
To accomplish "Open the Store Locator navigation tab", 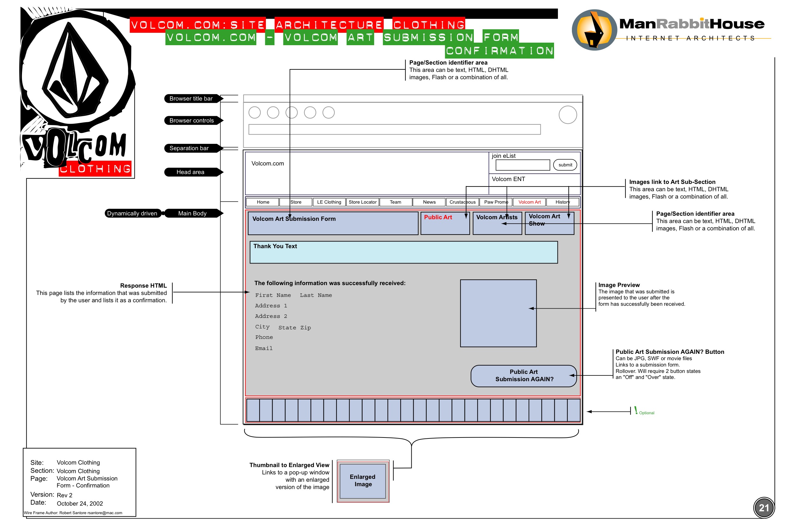I will click(x=362, y=202).
